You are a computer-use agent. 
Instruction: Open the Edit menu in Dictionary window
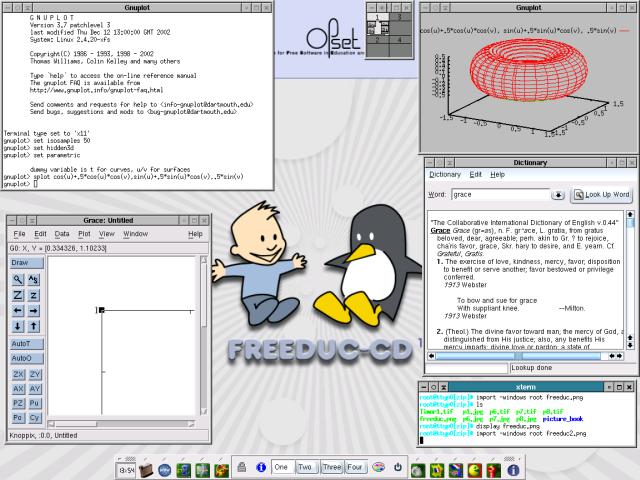point(476,175)
